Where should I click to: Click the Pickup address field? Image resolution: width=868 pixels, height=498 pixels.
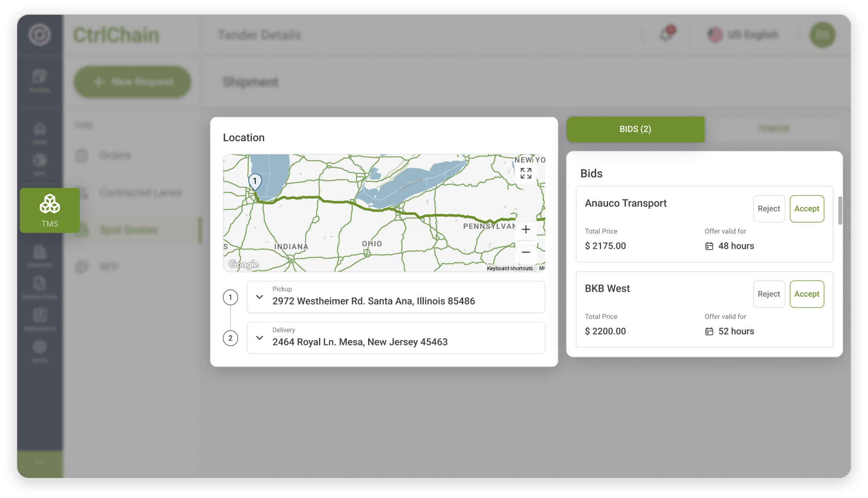click(396, 297)
